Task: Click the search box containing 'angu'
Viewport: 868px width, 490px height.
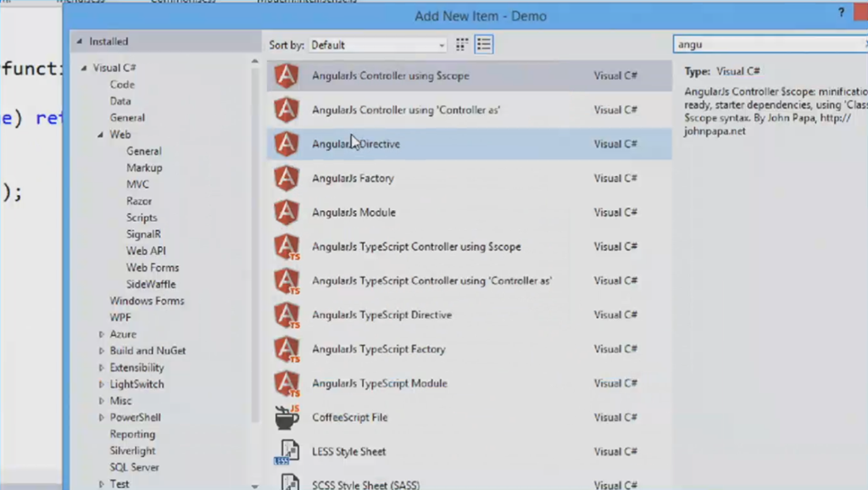Action: coord(770,44)
